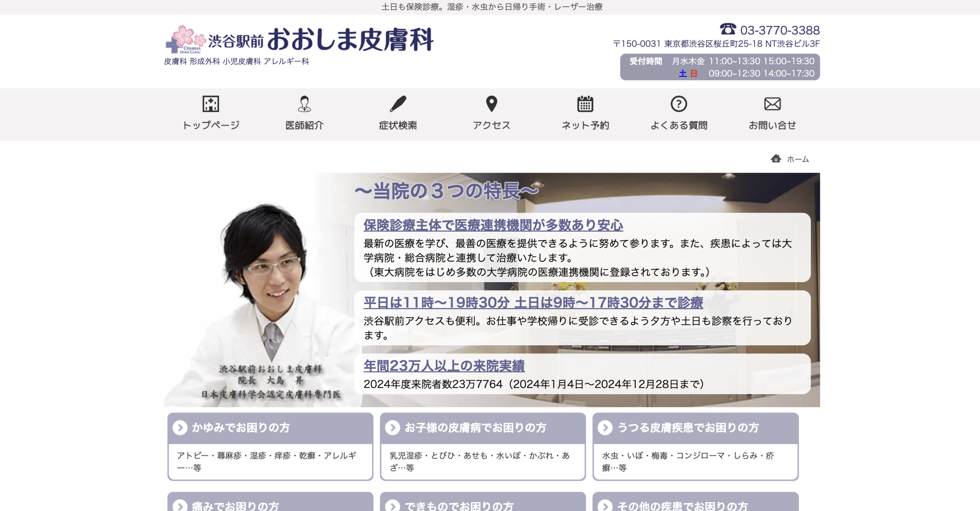Expand お子様の皮膚病でお困りの方 chevron

click(x=392, y=428)
